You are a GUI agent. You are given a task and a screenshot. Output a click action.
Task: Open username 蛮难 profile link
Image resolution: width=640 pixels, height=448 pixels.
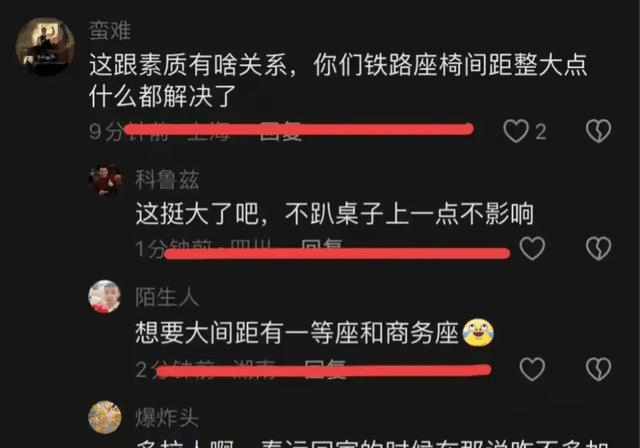click(x=110, y=31)
